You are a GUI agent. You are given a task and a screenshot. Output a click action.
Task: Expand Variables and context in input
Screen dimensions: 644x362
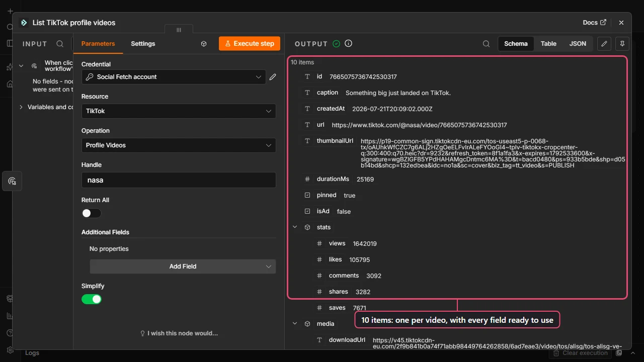21,107
